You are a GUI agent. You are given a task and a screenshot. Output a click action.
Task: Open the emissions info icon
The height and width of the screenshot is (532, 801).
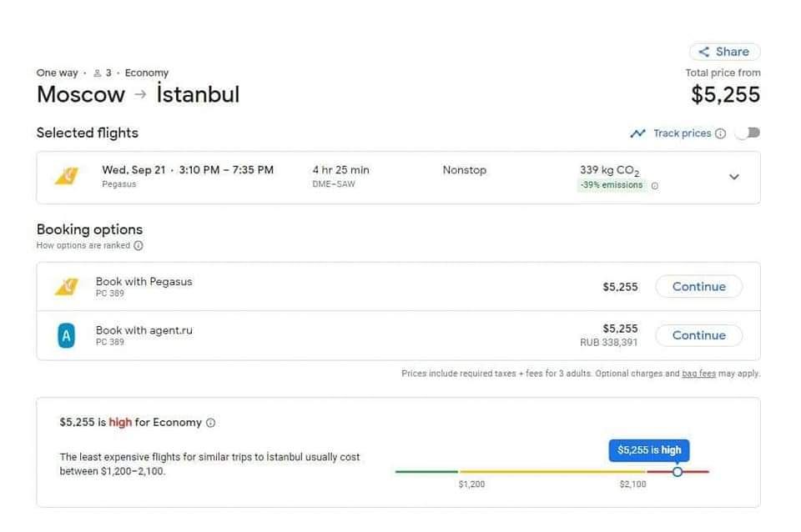(655, 186)
